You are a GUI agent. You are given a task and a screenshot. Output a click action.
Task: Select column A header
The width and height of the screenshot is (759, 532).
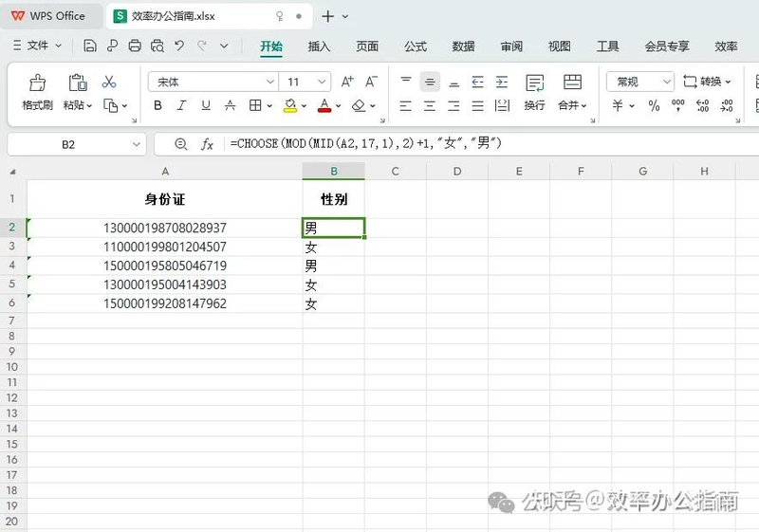164,172
